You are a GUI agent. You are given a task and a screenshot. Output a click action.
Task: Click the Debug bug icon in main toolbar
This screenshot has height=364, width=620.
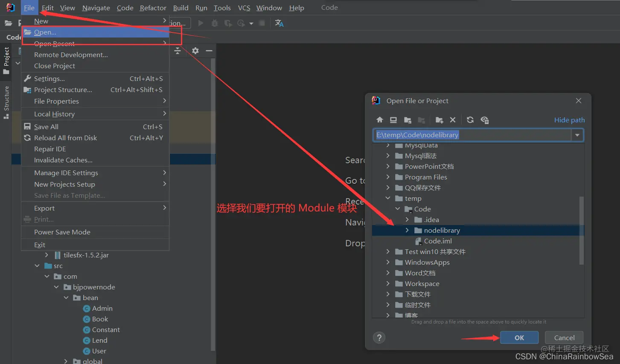[x=215, y=23]
